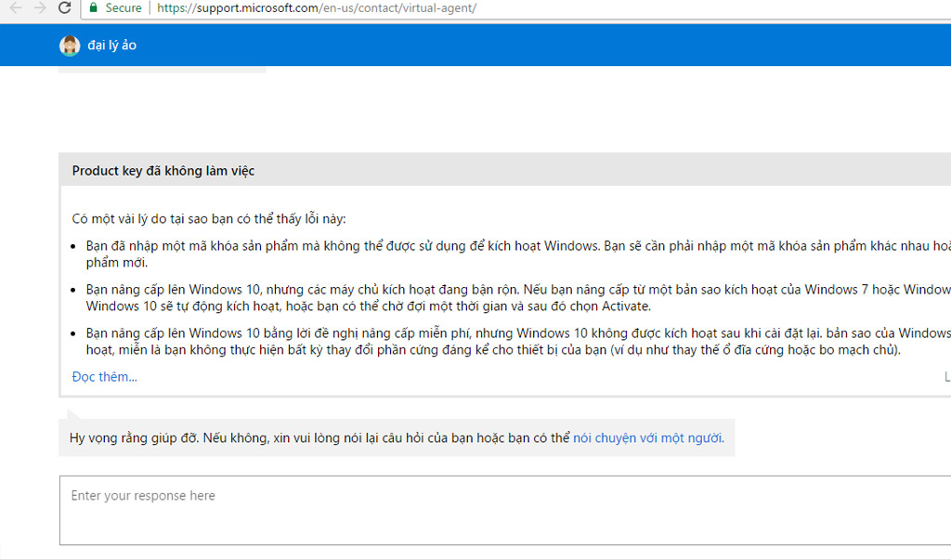Reload the Microsoft support page
The image size is (951, 560).
coord(64,7)
